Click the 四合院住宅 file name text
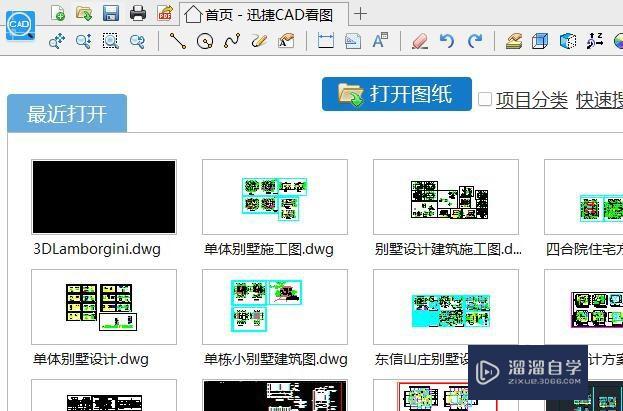The width and height of the screenshot is (623, 411). click(x=584, y=249)
